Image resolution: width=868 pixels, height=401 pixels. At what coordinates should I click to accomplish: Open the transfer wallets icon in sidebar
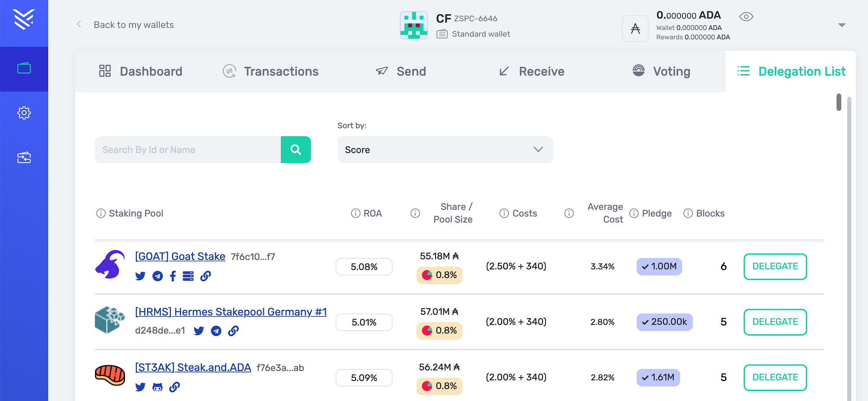click(x=24, y=158)
